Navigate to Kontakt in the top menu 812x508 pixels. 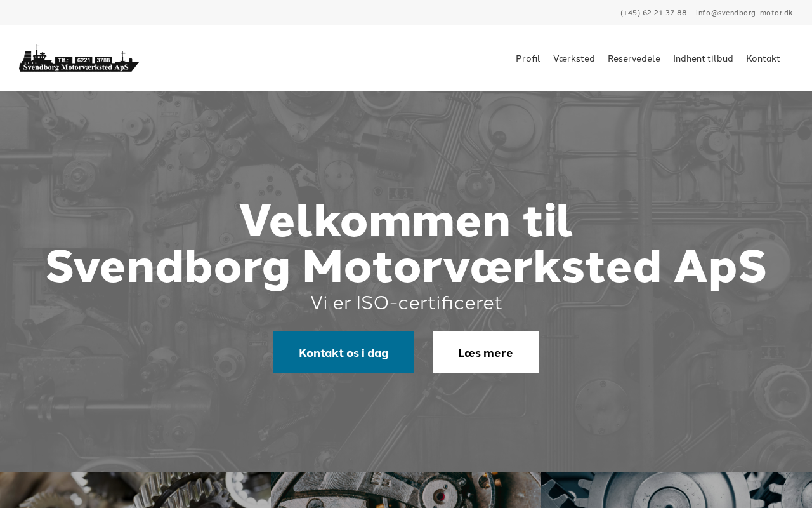pyautogui.click(x=763, y=58)
